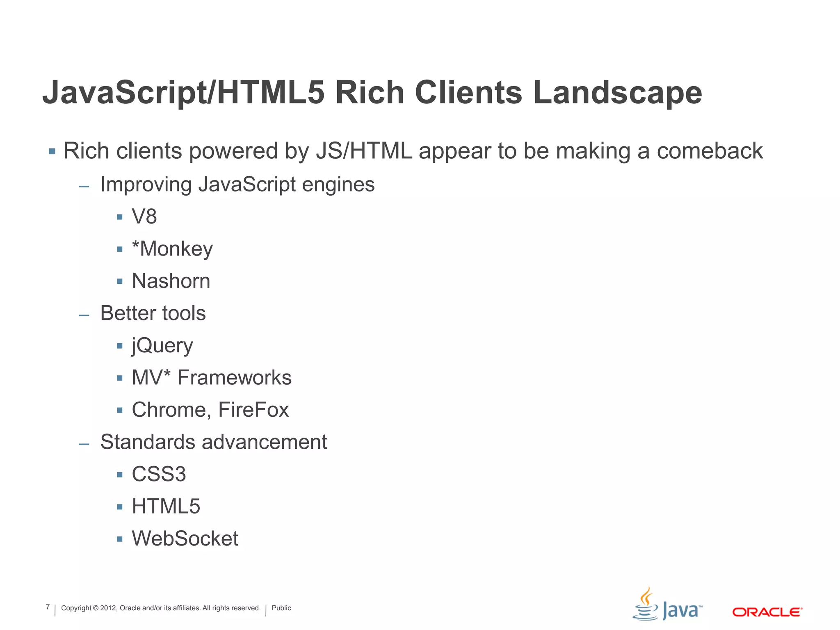This screenshot has width=840, height=630.
Task: Click the Oracle logo
Action: pyautogui.click(x=767, y=612)
